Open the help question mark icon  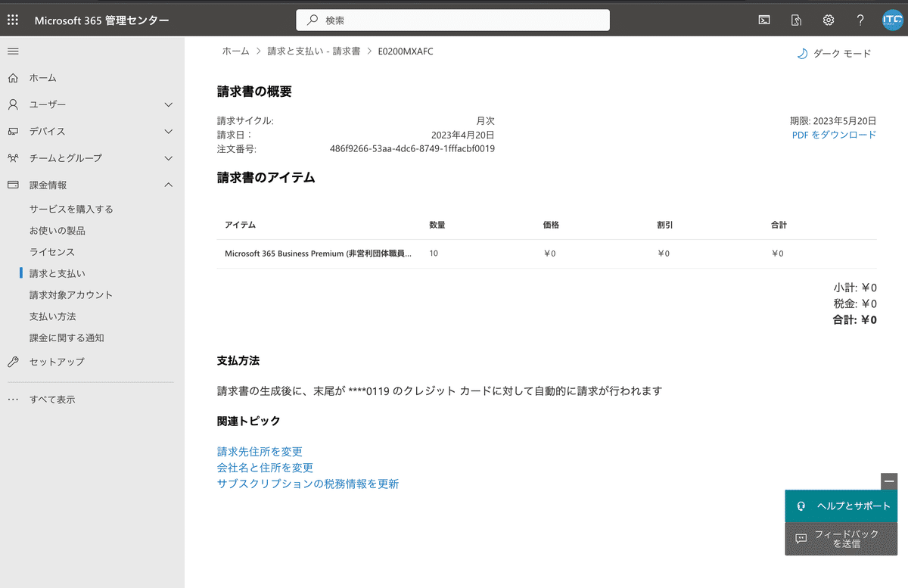tap(860, 20)
